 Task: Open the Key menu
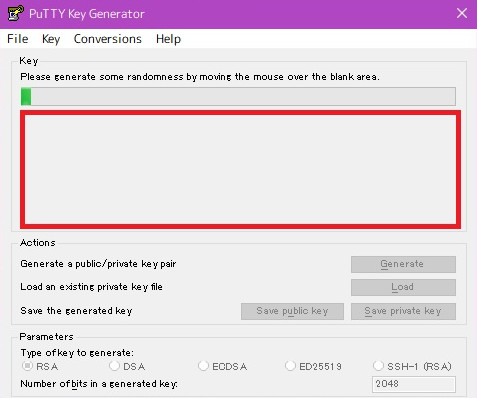pos(51,39)
